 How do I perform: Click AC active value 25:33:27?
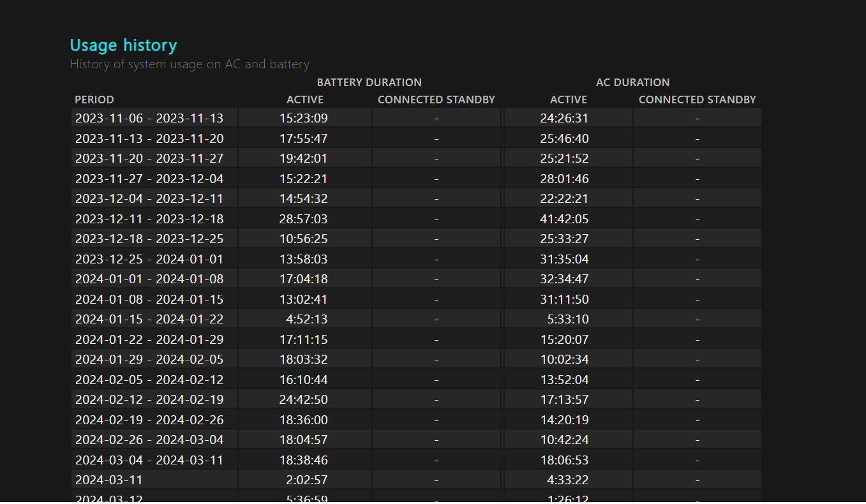click(x=565, y=239)
